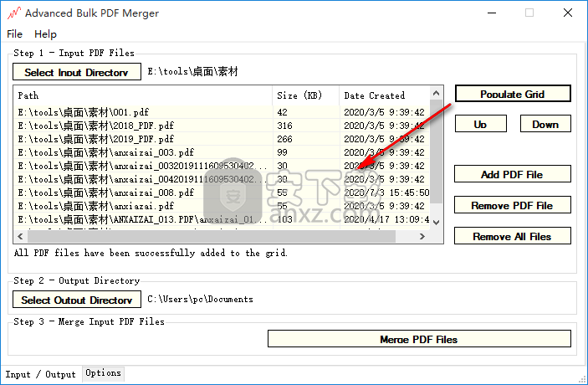The height and width of the screenshot is (385, 588).
Task: Select the anxaizai_003.pdf row
Action: [222, 152]
